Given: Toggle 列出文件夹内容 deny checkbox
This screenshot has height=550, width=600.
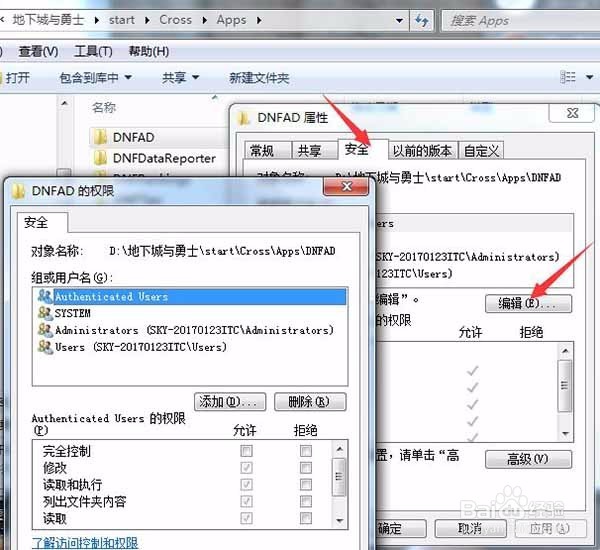Looking at the screenshot, I should [x=305, y=501].
